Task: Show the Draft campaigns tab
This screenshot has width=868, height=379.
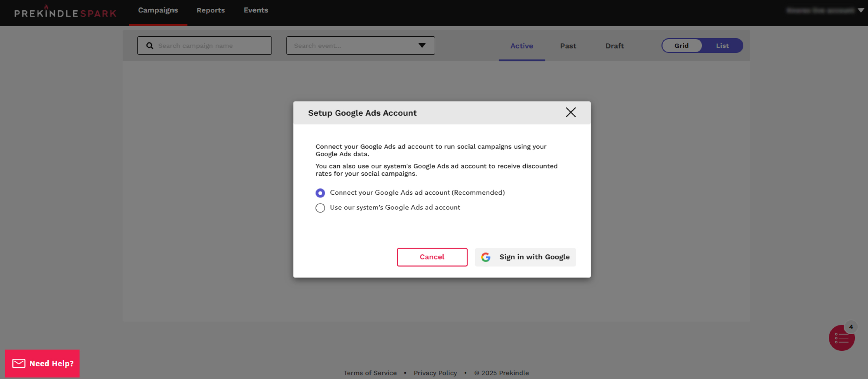Action: 614,46
